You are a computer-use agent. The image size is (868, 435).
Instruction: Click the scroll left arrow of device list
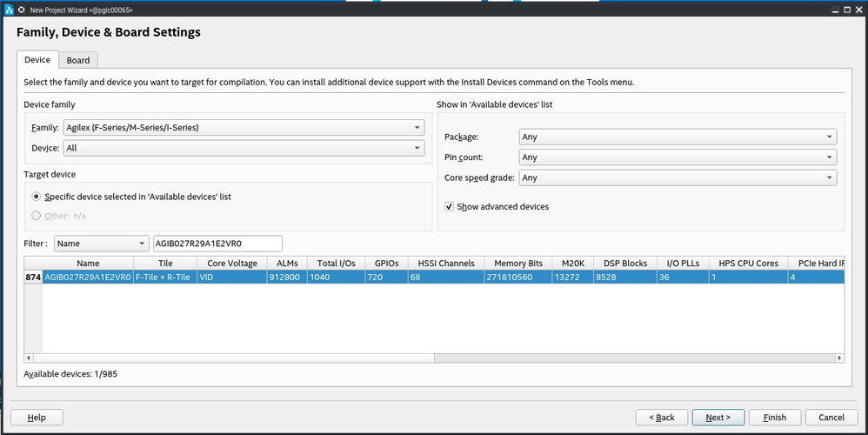pyautogui.click(x=29, y=358)
